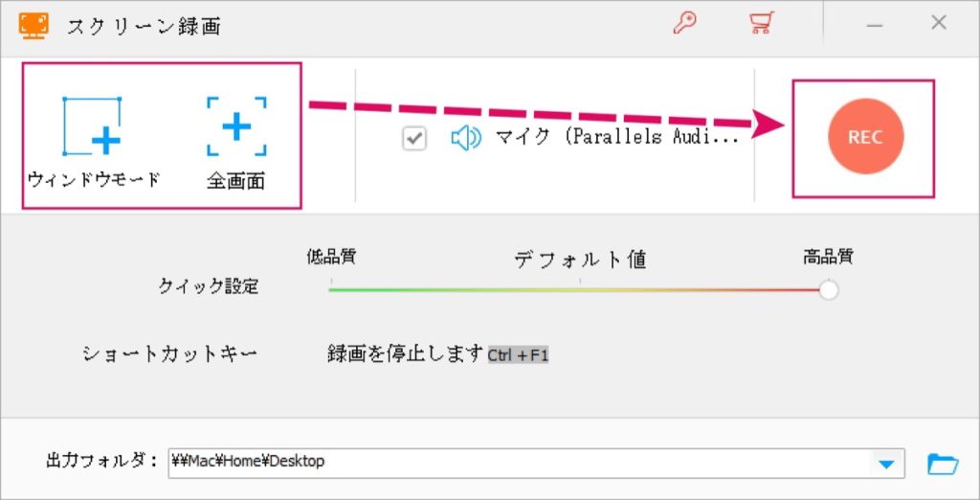Click the orange screen recorder app logo
The image size is (980, 500).
coord(33,25)
